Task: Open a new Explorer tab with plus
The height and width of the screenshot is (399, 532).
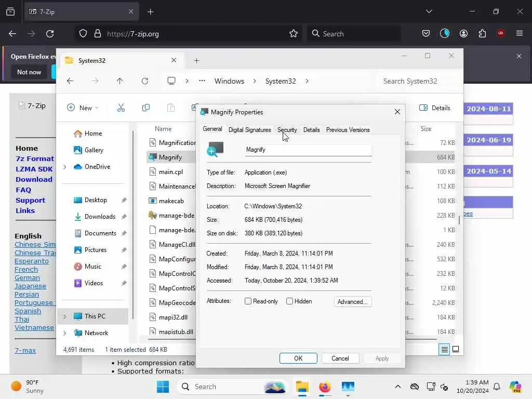Action: pos(196,61)
